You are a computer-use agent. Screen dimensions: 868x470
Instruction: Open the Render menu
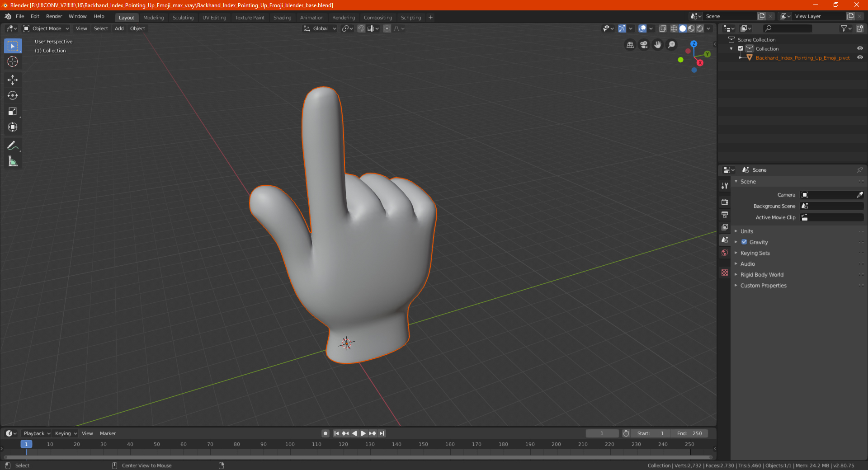[x=54, y=16]
